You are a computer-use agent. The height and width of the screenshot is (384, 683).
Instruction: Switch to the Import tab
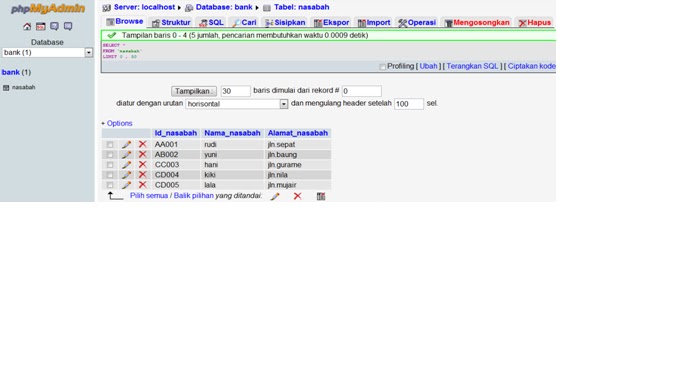(374, 23)
